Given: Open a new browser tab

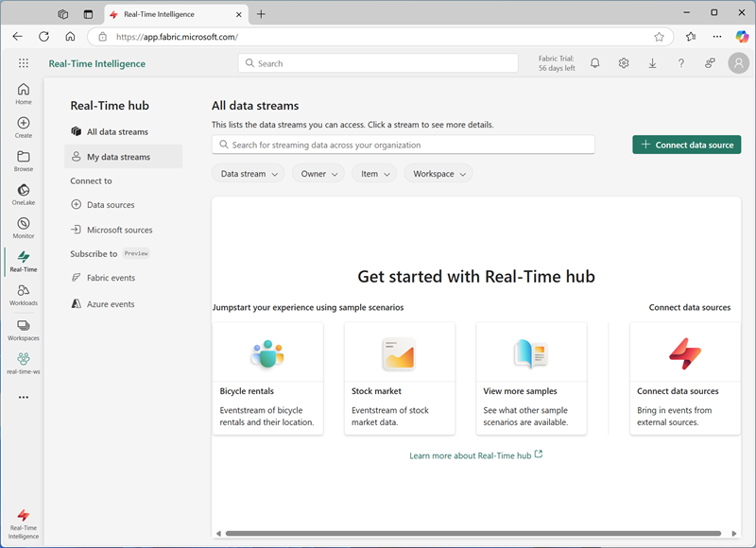Looking at the screenshot, I should coord(261,14).
